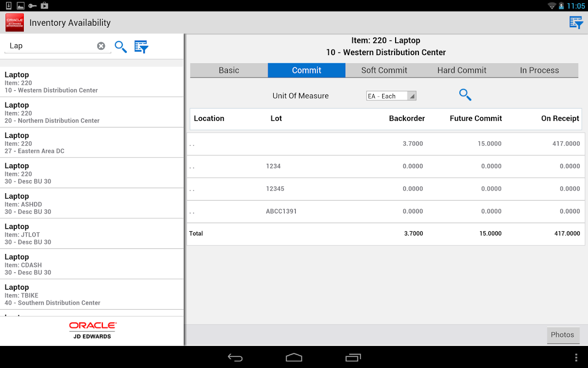Screen dimensions: 588x368
Task: Switch to the Basic tab
Action: tap(229, 70)
